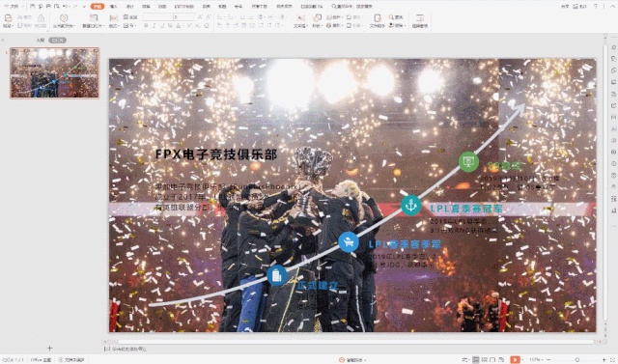The image size is (618, 364).
Task: Click the add slide plus button below thumbnails
Action: tap(49, 348)
